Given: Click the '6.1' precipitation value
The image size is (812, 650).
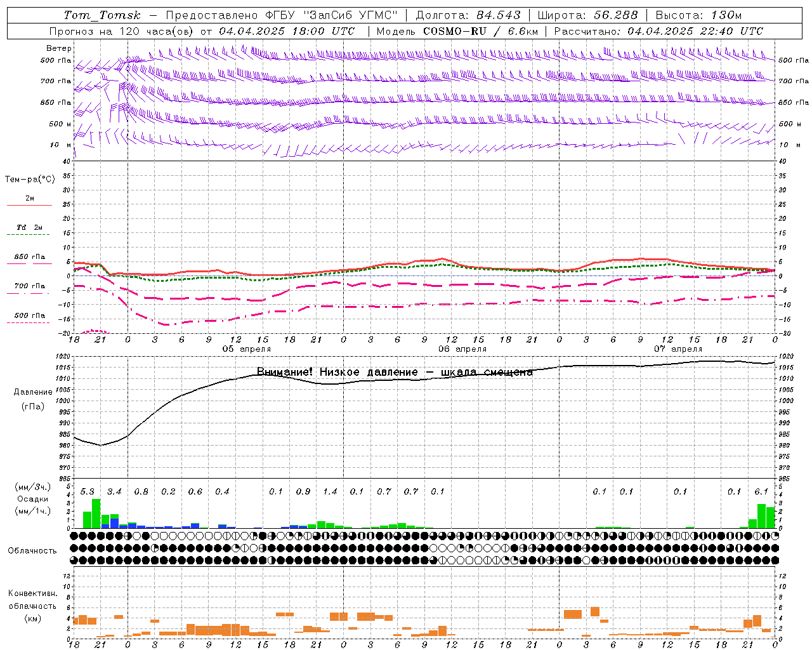Looking at the screenshot, I should click(761, 491).
